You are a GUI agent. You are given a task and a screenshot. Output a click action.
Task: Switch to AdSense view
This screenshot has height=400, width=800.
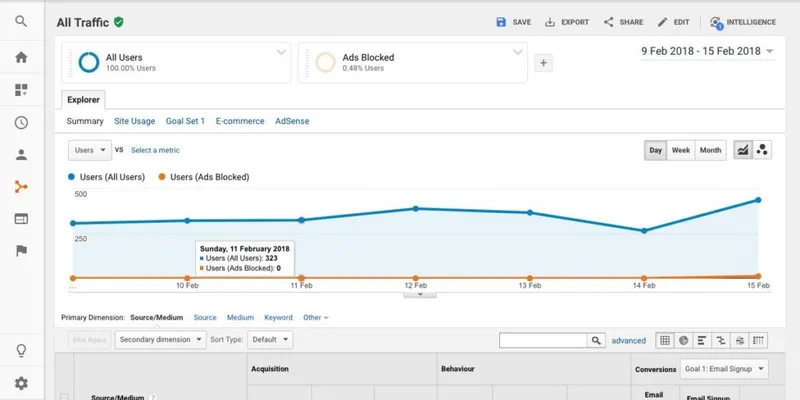click(292, 121)
